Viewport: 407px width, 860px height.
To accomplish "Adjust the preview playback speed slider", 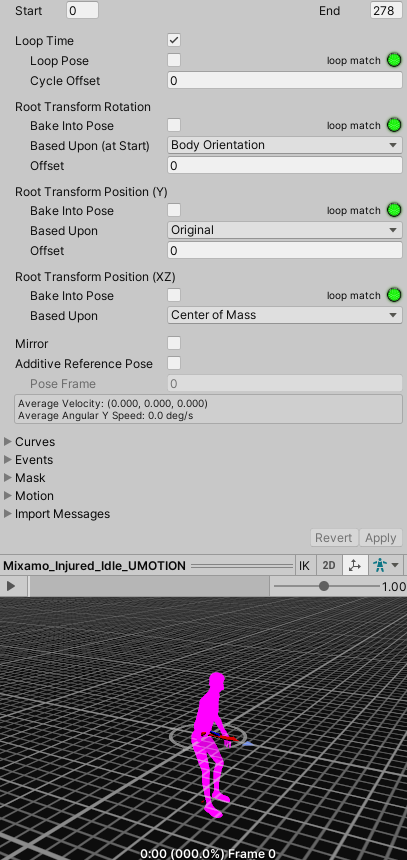I will [x=326, y=586].
